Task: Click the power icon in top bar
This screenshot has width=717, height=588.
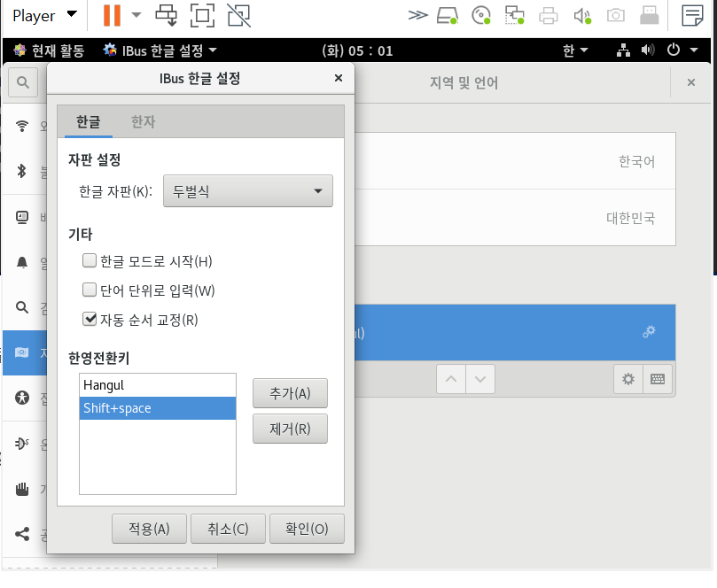Action: click(674, 50)
